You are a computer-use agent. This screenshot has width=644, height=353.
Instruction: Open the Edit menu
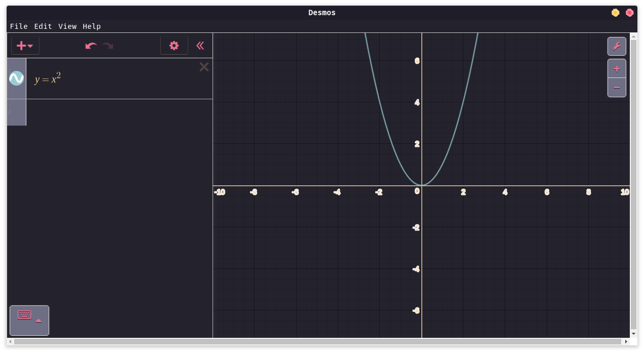[x=43, y=26]
